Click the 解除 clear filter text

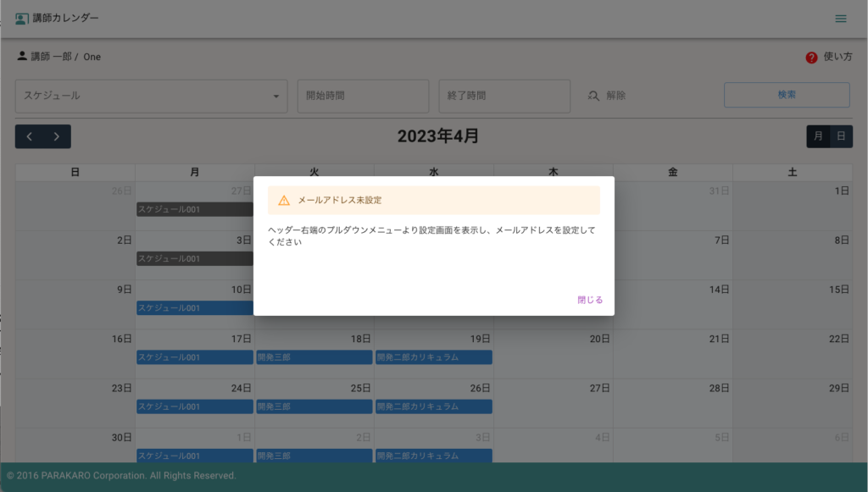coord(616,96)
